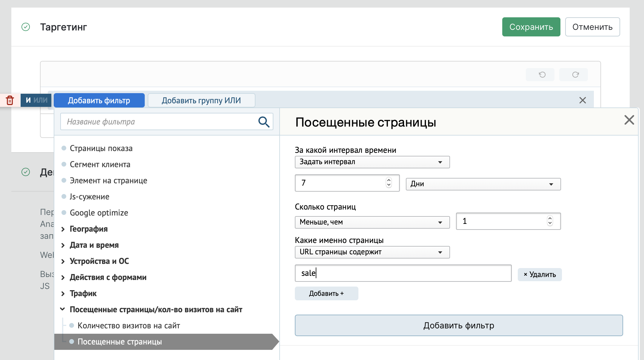Click the blue Добавить фильтр tab button
Screen dimensions: 644x360
point(99,100)
